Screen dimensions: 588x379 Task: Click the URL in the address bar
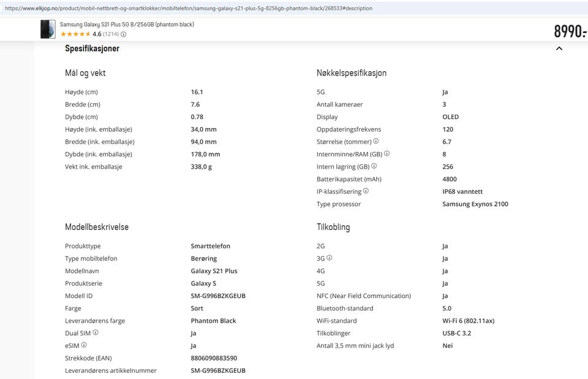(x=189, y=8)
